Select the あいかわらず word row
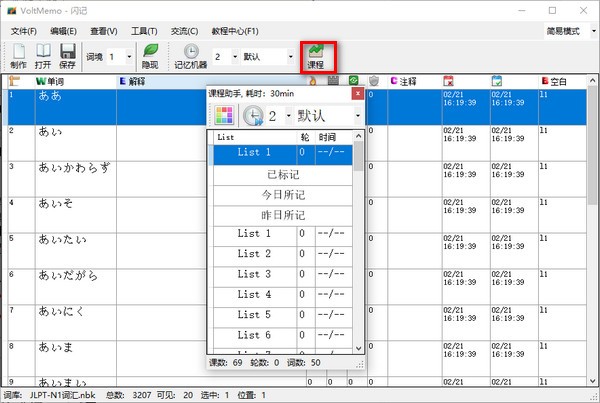 (75, 167)
